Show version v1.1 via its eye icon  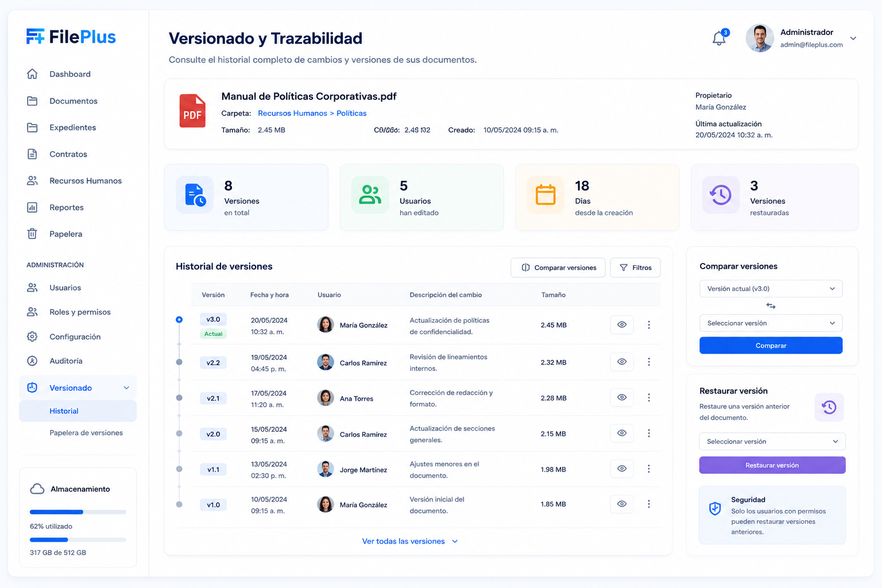click(x=622, y=469)
